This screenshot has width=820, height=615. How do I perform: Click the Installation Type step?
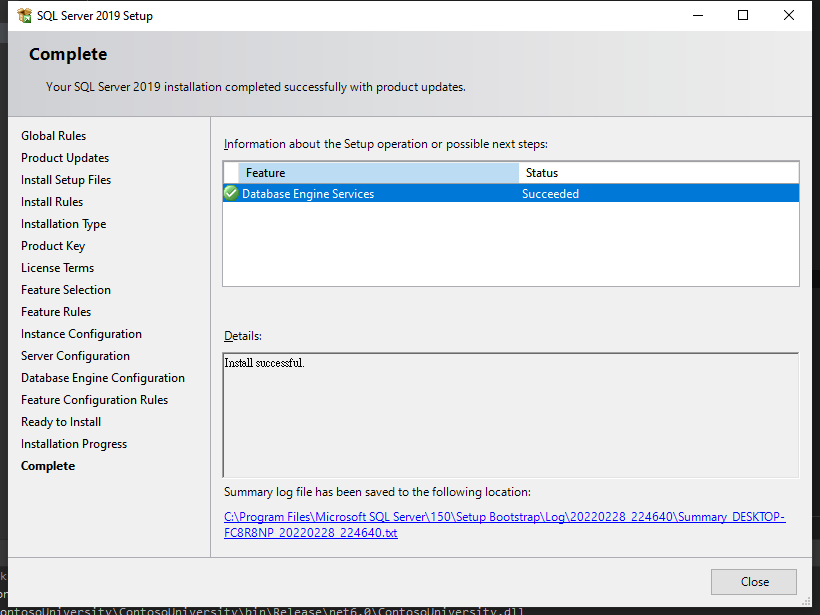(63, 224)
